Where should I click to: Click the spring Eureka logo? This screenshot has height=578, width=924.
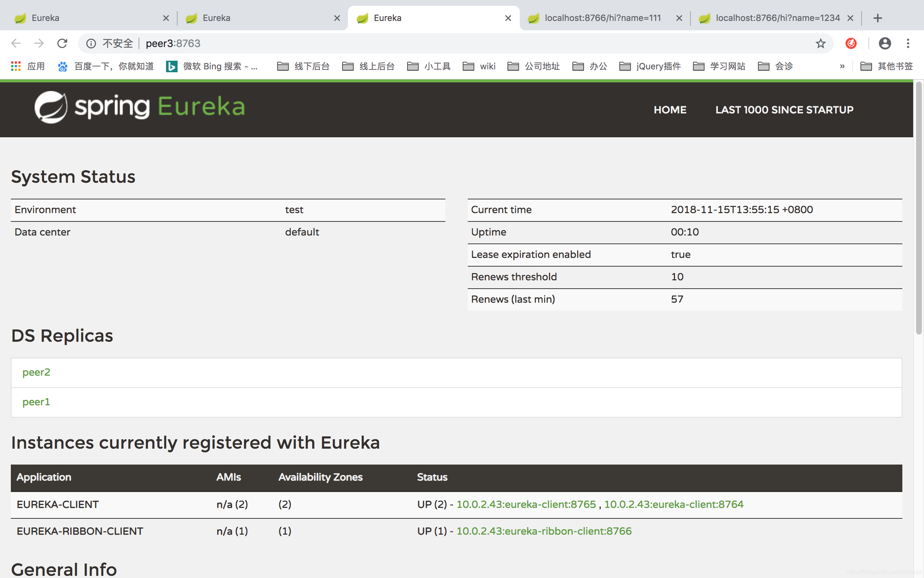pos(140,107)
